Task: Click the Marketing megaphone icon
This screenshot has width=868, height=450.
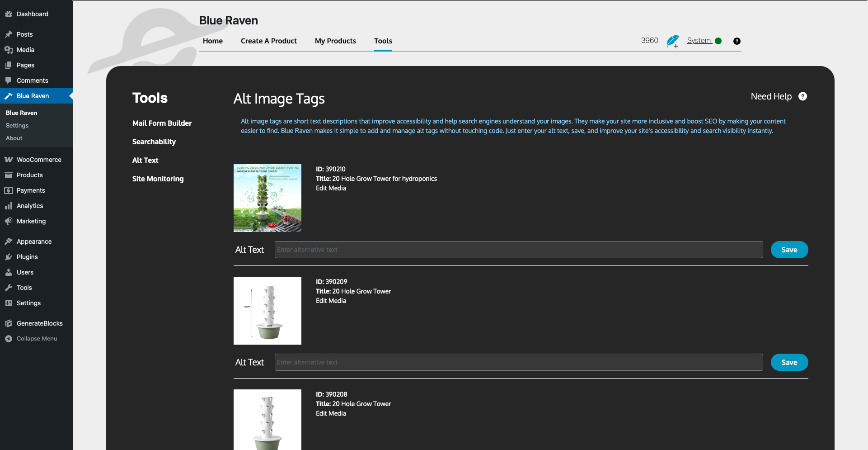Action: [9, 221]
